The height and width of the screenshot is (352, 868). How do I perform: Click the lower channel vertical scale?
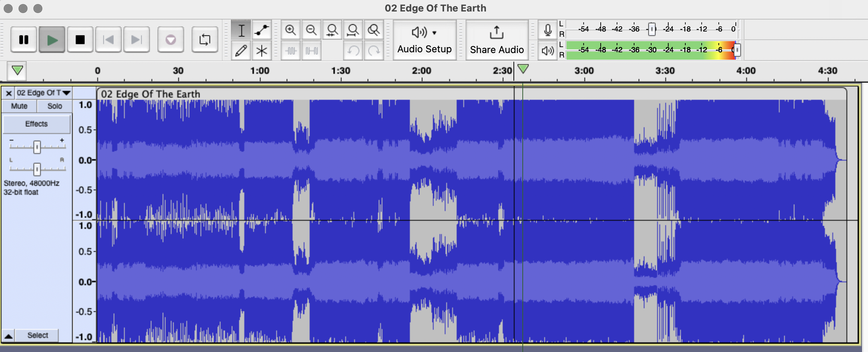point(85,282)
